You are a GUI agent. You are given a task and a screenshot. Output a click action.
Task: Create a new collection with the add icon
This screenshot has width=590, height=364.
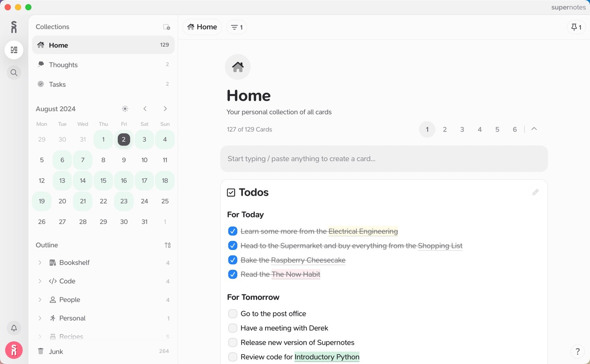166,27
